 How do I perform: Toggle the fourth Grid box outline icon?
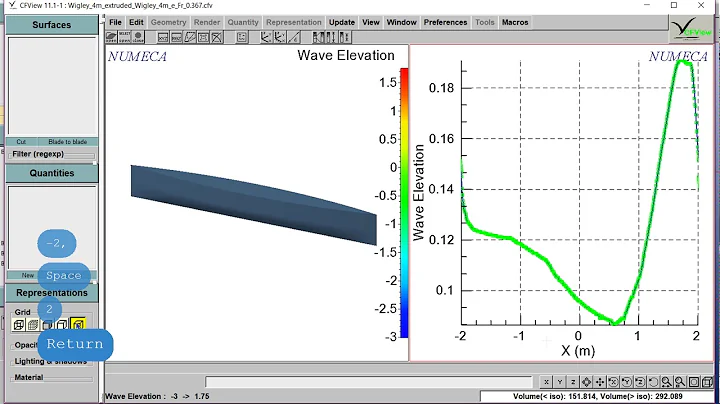click(62, 325)
